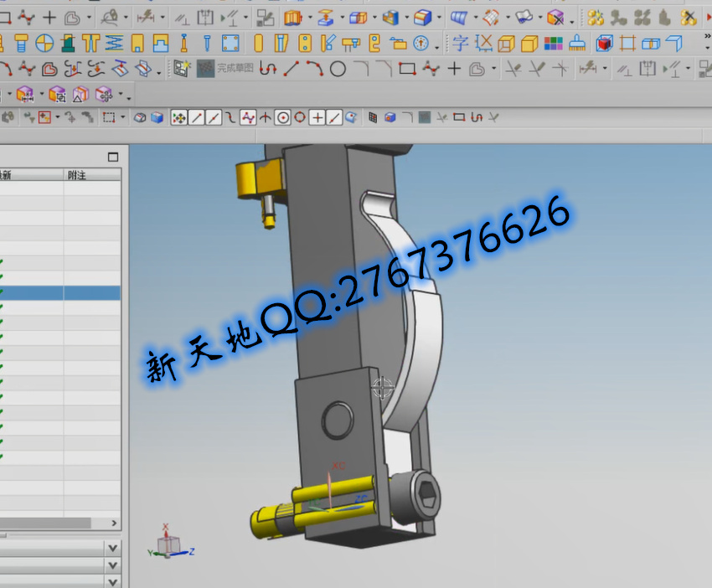Click the spring component icon
The height and width of the screenshot is (588, 712).
(114, 44)
